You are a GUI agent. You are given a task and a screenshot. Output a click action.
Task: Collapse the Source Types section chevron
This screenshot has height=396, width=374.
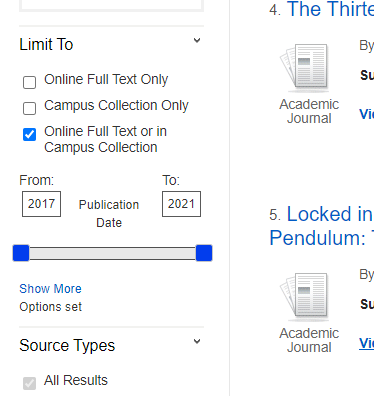tap(197, 342)
